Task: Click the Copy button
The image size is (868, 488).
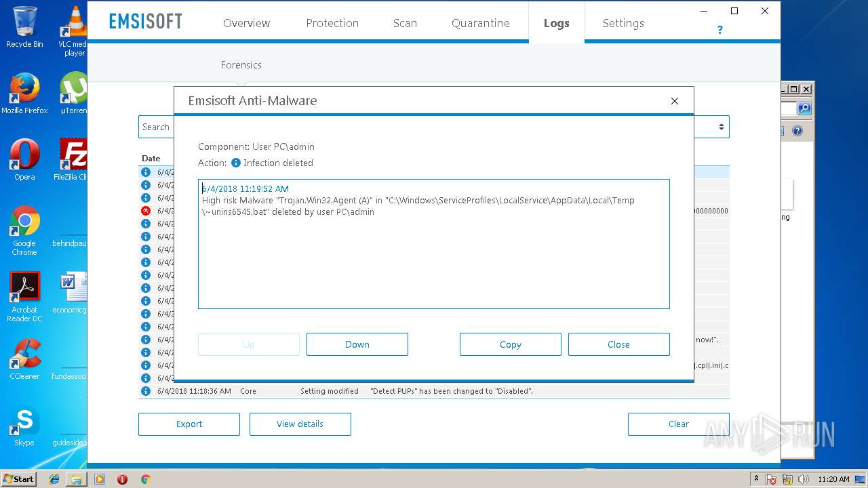Action: pos(511,344)
